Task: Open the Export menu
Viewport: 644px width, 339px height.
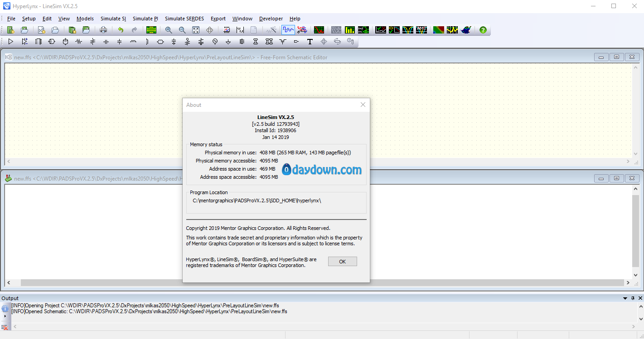Action: click(x=218, y=19)
